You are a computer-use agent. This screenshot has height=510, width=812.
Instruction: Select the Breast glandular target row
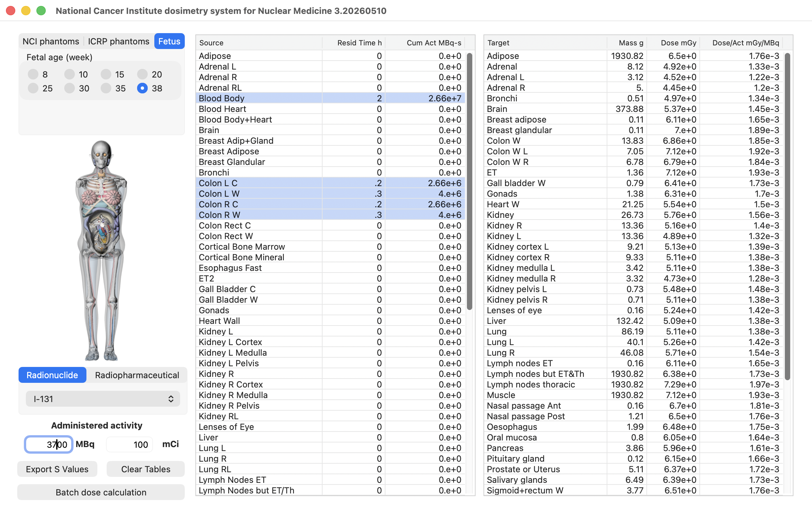click(633, 130)
